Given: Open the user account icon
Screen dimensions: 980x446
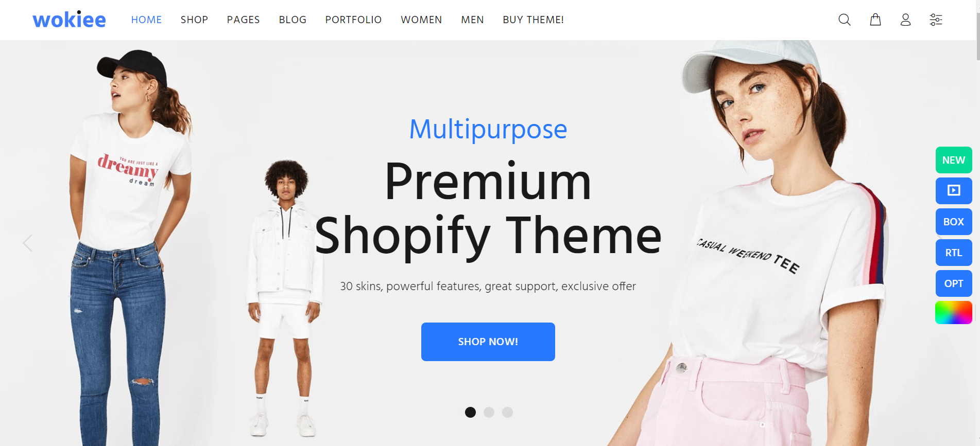Looking at the screenshot, I should 905,20.
